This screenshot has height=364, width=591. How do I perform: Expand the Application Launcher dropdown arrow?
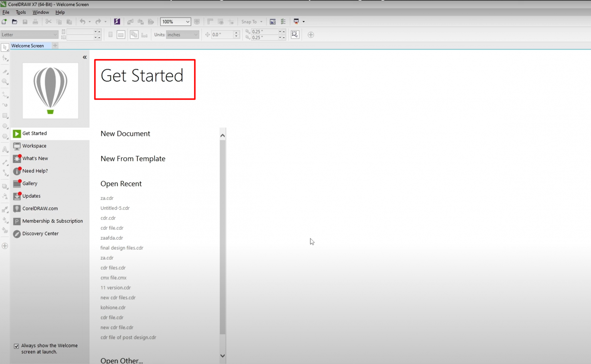tap(304, 22)
